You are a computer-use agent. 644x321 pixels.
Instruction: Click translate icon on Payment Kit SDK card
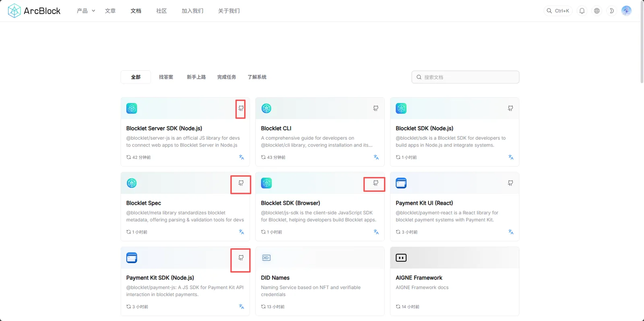(x=242, y=307)
